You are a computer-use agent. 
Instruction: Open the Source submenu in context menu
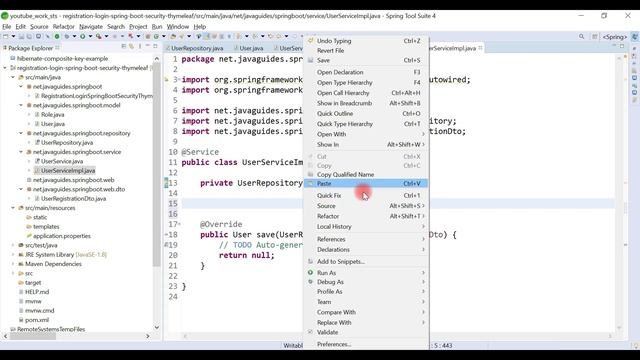click(x=366, y=206)
